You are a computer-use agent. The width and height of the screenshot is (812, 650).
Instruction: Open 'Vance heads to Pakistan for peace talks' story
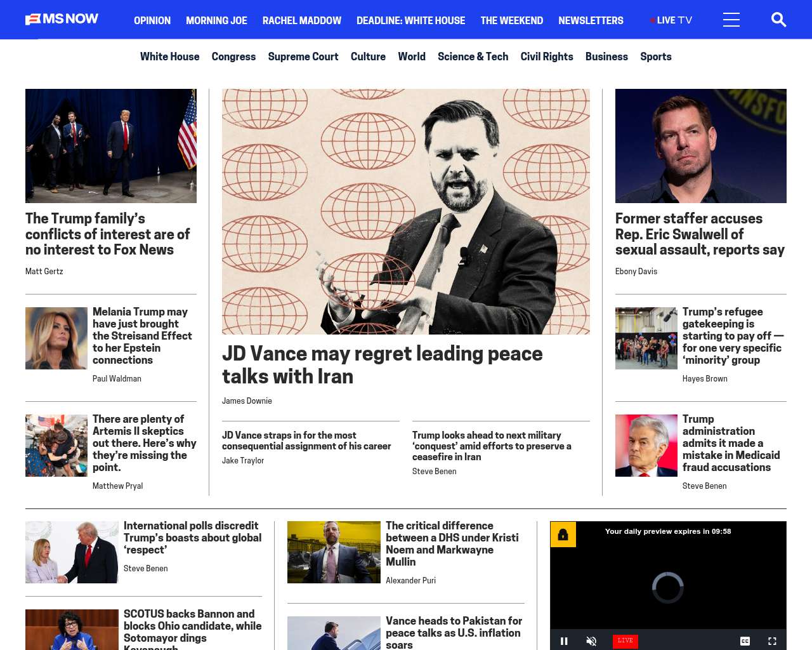454,633
